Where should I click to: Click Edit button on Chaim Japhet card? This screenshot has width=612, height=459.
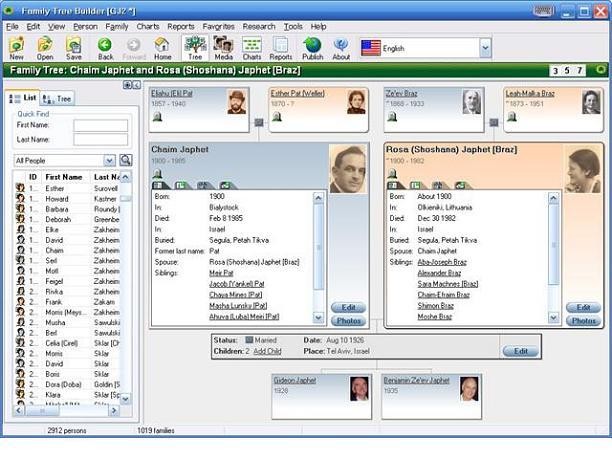(x=349, y=308)
